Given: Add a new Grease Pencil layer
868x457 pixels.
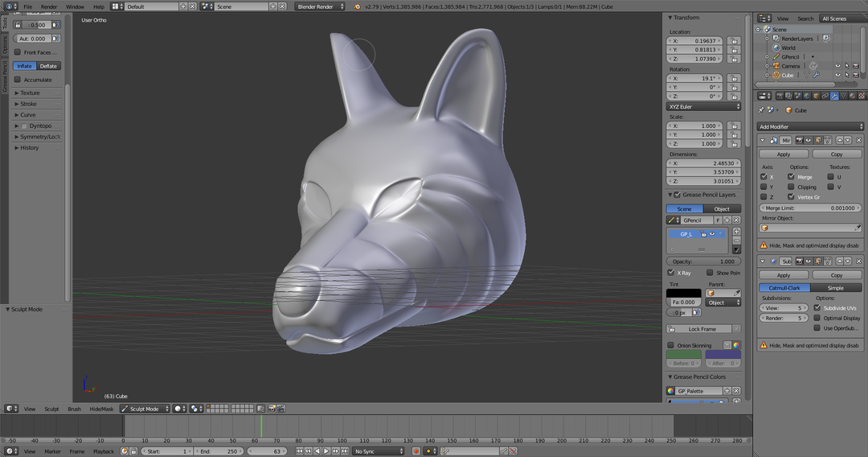Looking at the screenshot, I should [x=736, y=232].
